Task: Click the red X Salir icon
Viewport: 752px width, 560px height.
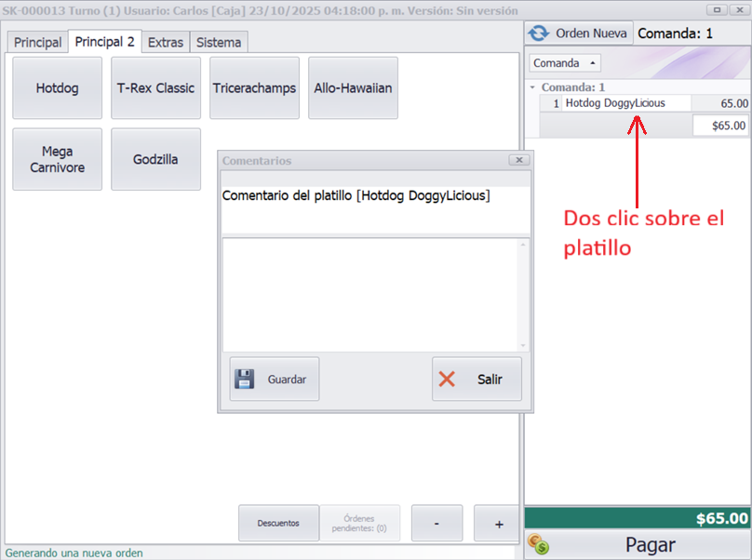Action: point(447,379)
